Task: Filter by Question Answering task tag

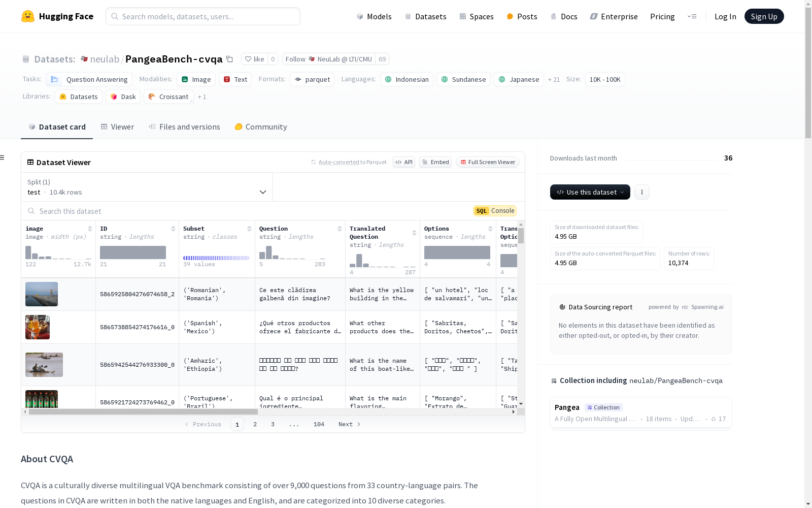Action: pyautogui.click(x=89, y=79)
